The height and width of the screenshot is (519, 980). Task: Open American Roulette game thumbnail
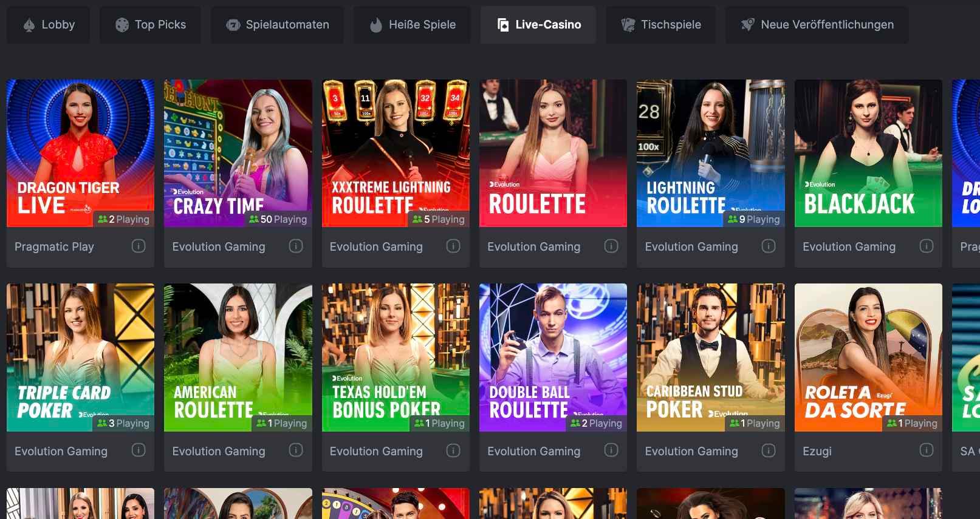point(238,358)
